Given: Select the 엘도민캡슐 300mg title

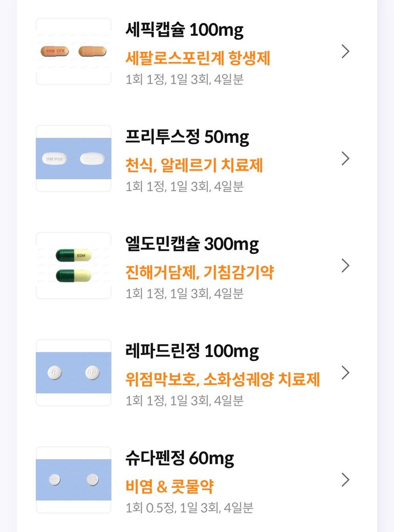Looking at the screenshot, I should coord(192,244).
